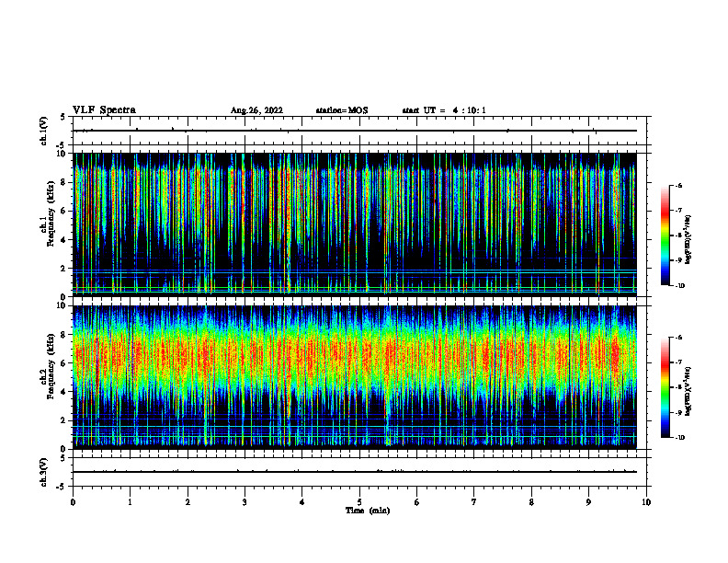Click the "4" tick label on the Time axis
The width and height of the screenshot is (728, 563).
[x=302, y=502]
